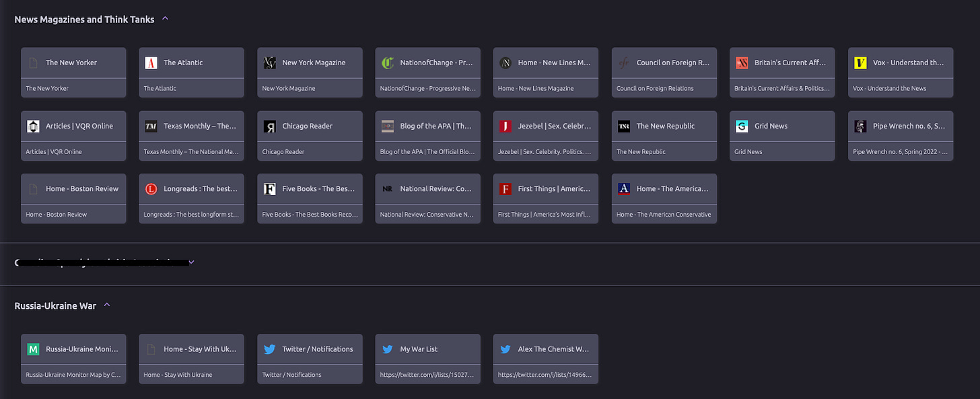980x399 pixels.
Task: Click the NationofChange green favicon
Action: 387,63
